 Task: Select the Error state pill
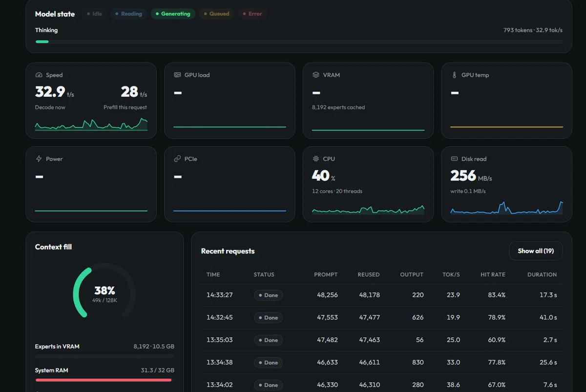pos(253,14)
